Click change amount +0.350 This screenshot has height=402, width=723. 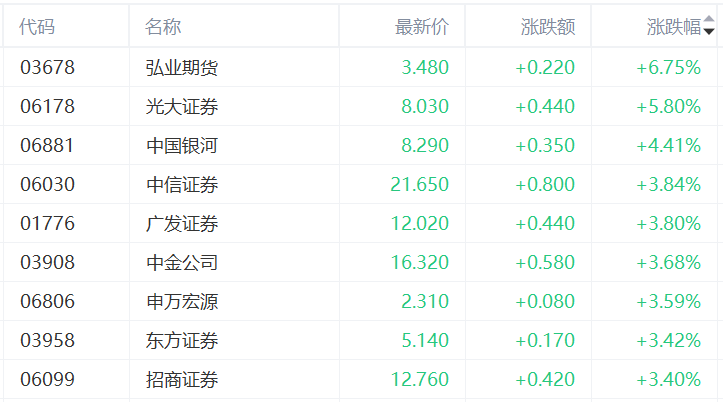point(545,145)
